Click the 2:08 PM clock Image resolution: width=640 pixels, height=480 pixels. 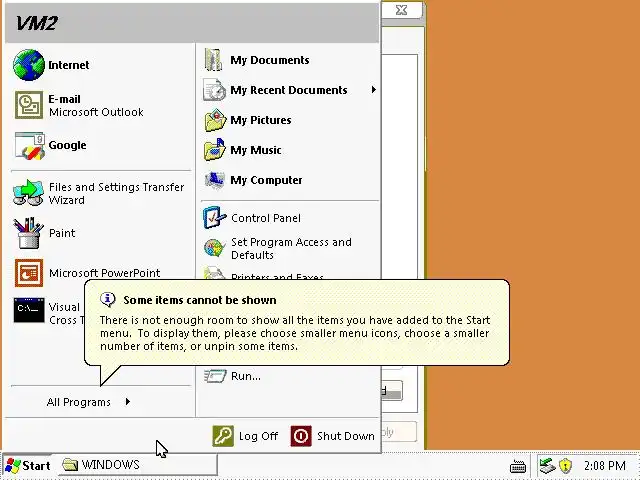coord(604,466)
